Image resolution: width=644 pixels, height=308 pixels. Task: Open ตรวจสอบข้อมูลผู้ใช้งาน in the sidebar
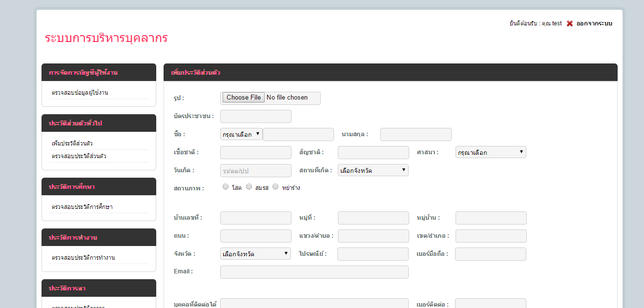pyautogui.click(x=80, y=93)
